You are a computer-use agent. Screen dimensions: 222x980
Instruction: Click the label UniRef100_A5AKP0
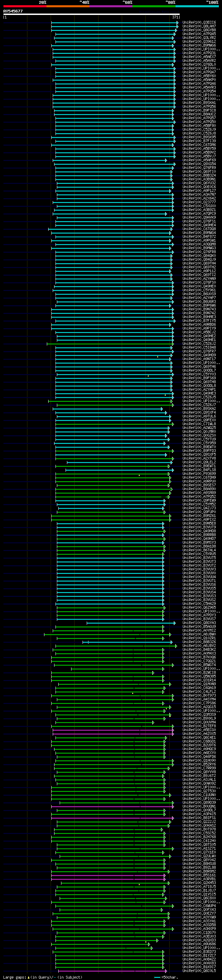199,80
